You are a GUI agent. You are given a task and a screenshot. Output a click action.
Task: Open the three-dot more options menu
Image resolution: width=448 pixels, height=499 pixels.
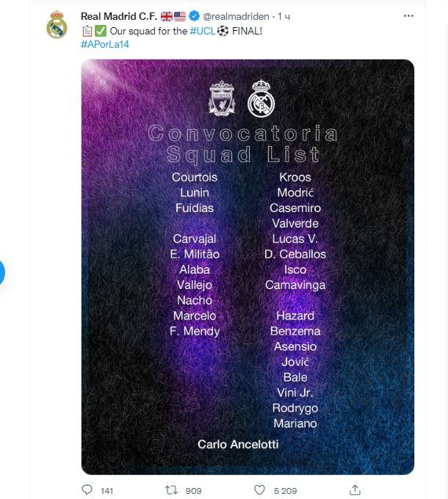click(x=408, y=15)
